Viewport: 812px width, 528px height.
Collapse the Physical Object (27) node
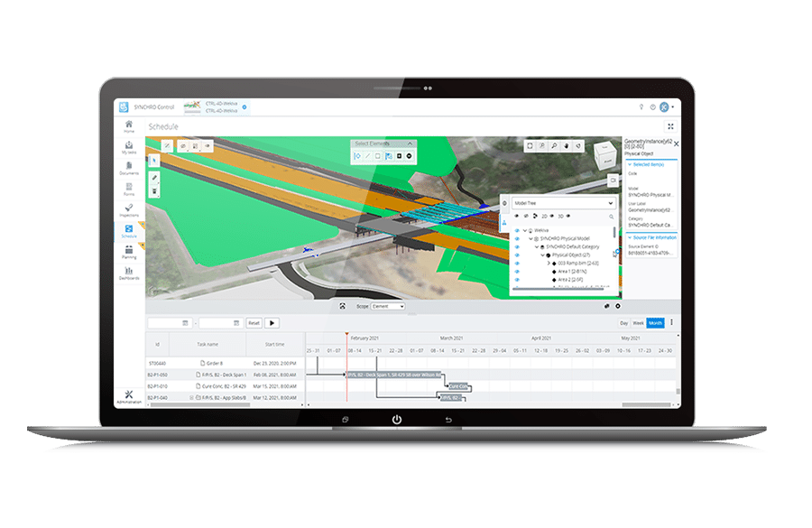[x=543, y=255]
